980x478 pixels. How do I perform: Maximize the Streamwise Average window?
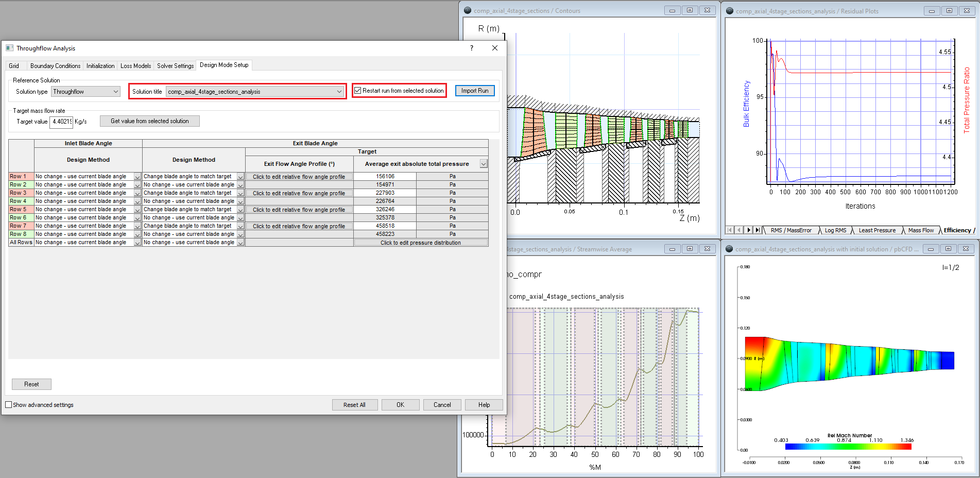tap(690, 249)
